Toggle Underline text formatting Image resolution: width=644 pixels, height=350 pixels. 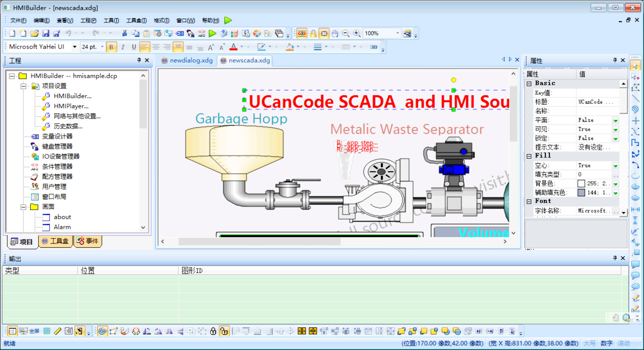(134, 47)
